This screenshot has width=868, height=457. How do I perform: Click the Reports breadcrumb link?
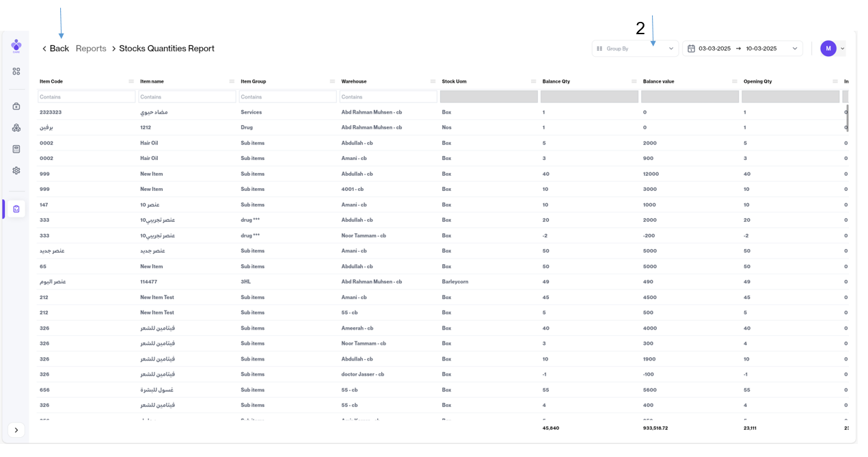(91, 49)
